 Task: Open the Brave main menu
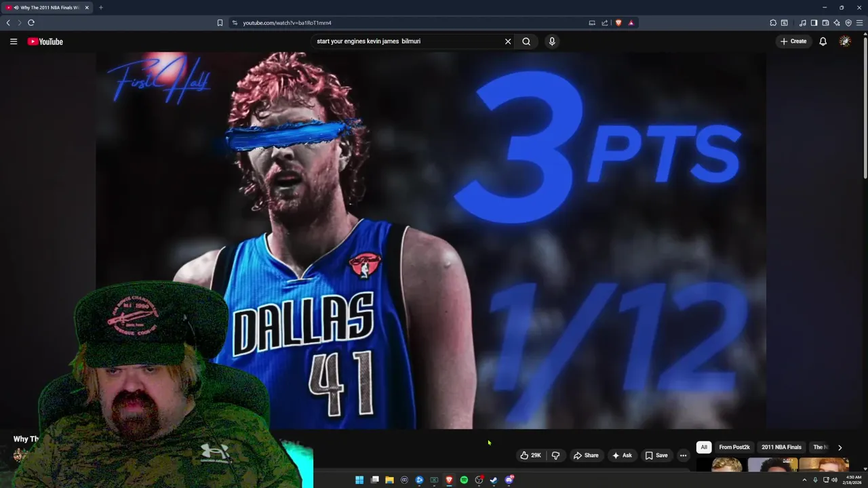click(x=860, y=22)
